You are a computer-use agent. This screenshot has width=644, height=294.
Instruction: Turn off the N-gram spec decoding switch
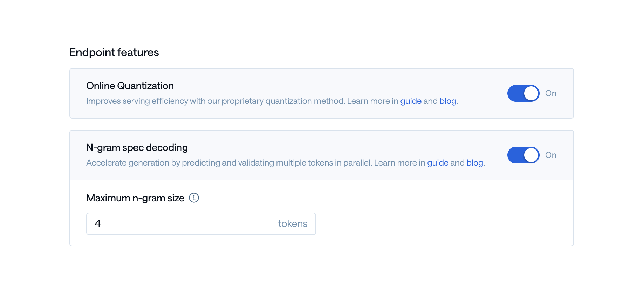pos(523,155)
